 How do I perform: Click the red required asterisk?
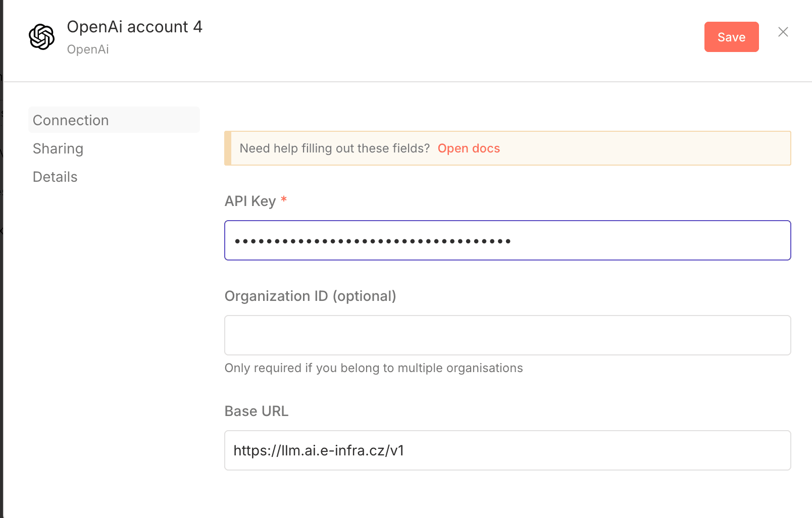click(284, 199)
